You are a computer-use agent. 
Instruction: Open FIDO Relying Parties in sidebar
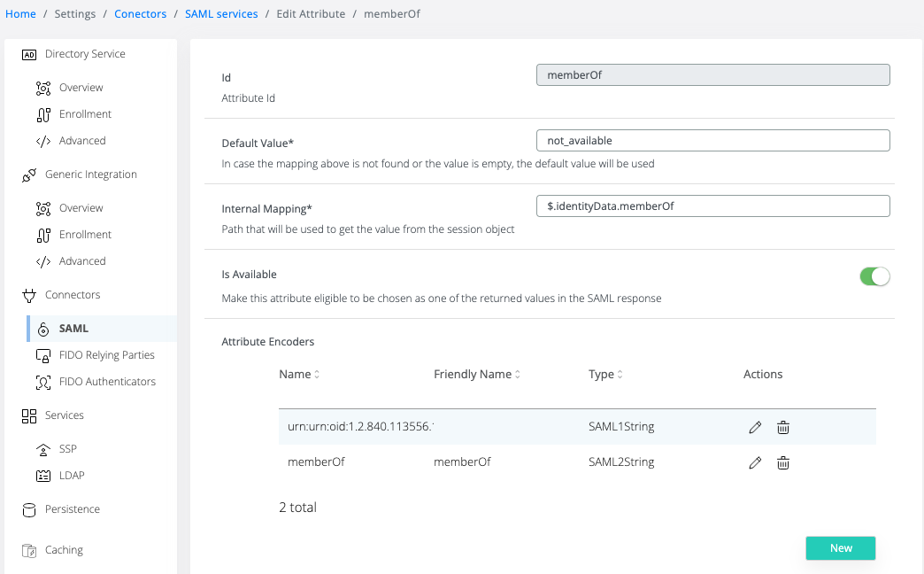point(106,355)
